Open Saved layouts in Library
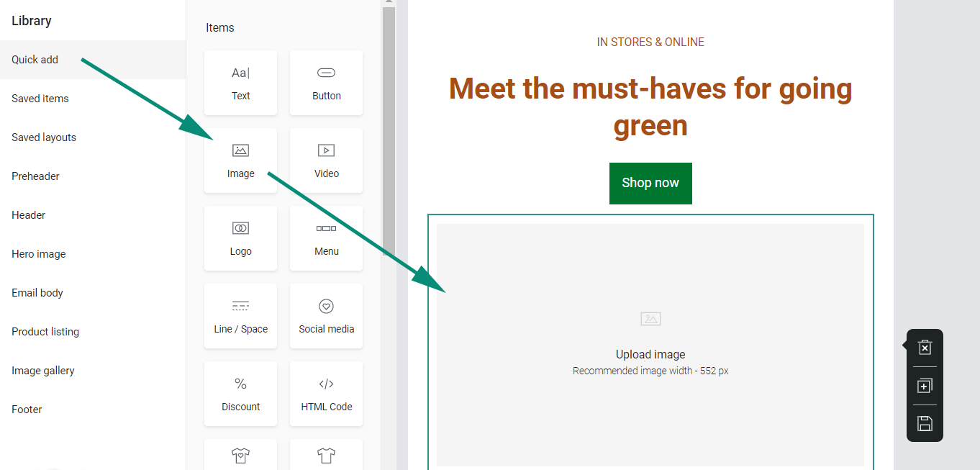 (x=93, y=137)
